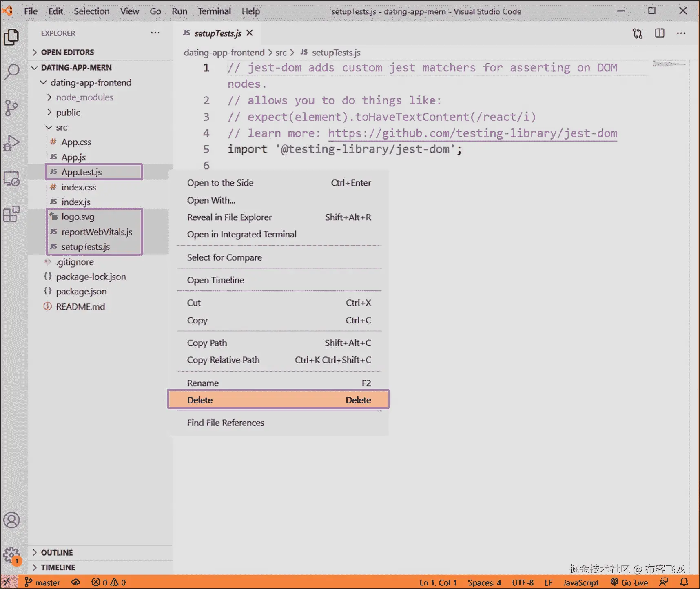The image size is (700, 589).
Task: Open the notifications bell icon
Action: [684, 582]
